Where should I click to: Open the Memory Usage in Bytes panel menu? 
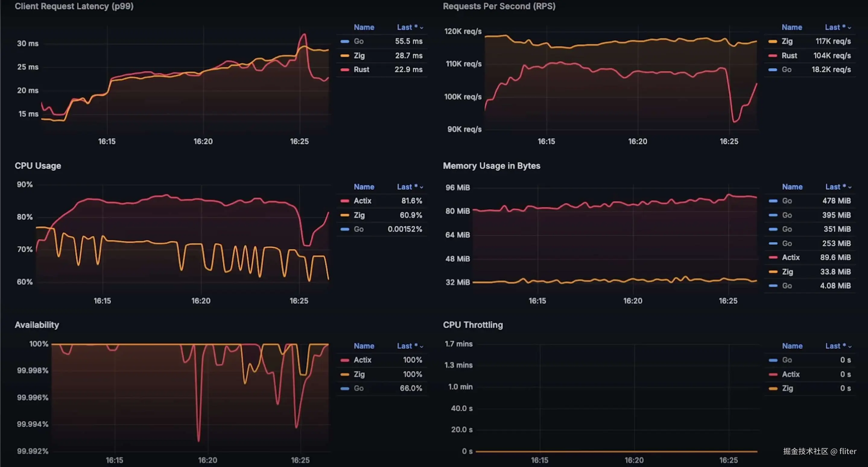491,166
